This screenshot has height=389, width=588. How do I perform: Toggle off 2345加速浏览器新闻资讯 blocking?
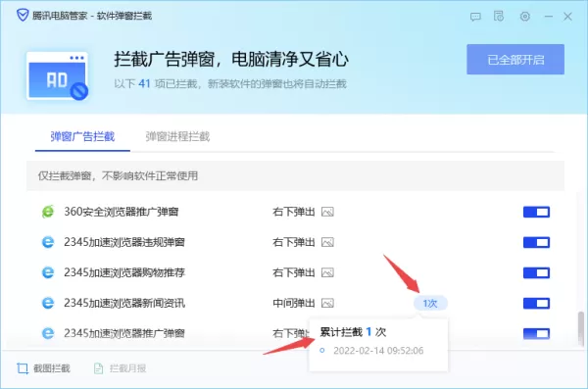pos(536,303)
